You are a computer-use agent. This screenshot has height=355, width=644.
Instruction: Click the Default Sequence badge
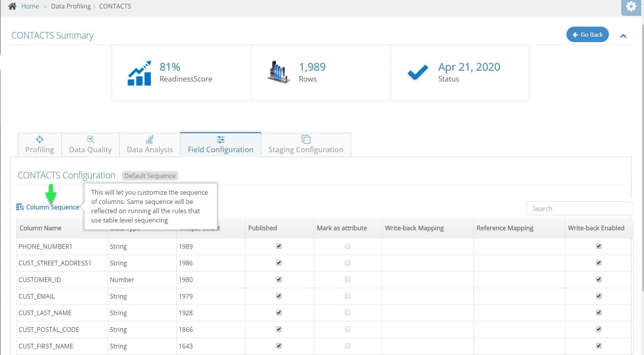coord(150,176)
